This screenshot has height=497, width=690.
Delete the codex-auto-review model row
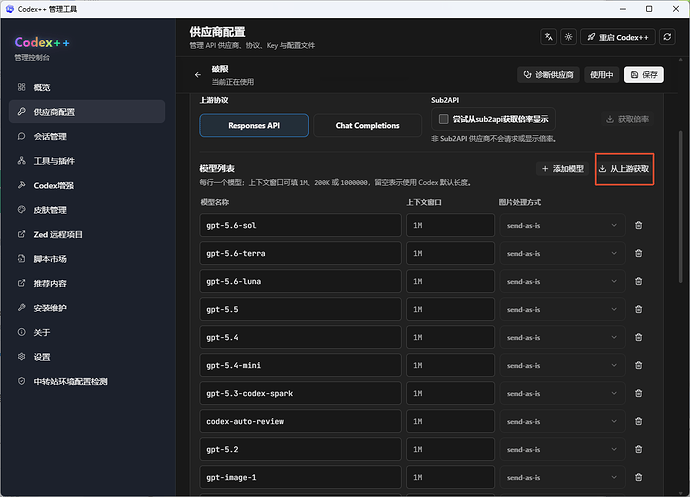639,421
